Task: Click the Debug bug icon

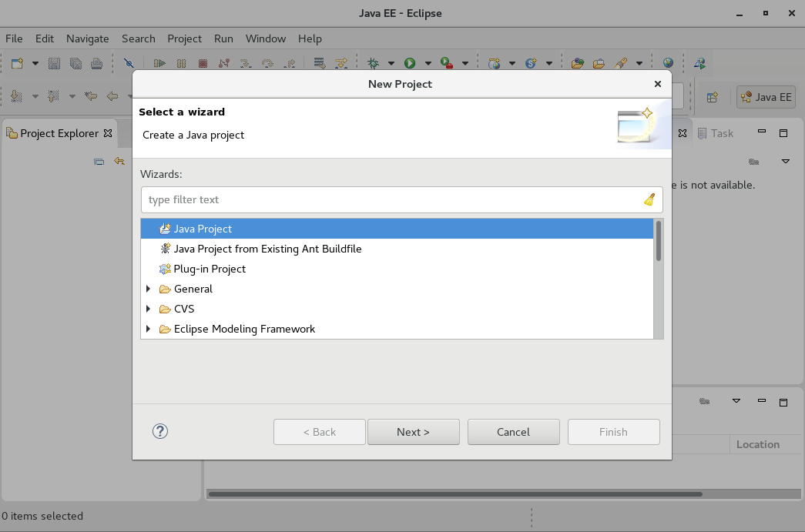Action: [x=373, y=63]
